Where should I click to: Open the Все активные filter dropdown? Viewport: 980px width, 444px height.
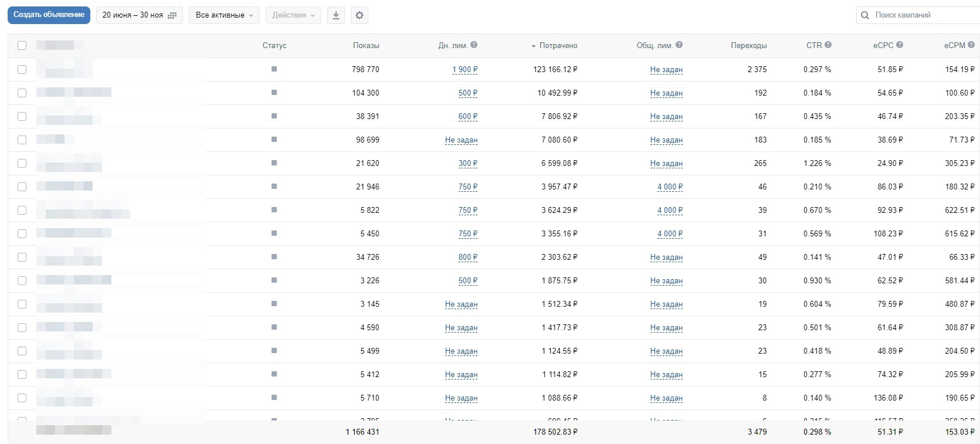[225, 15]
